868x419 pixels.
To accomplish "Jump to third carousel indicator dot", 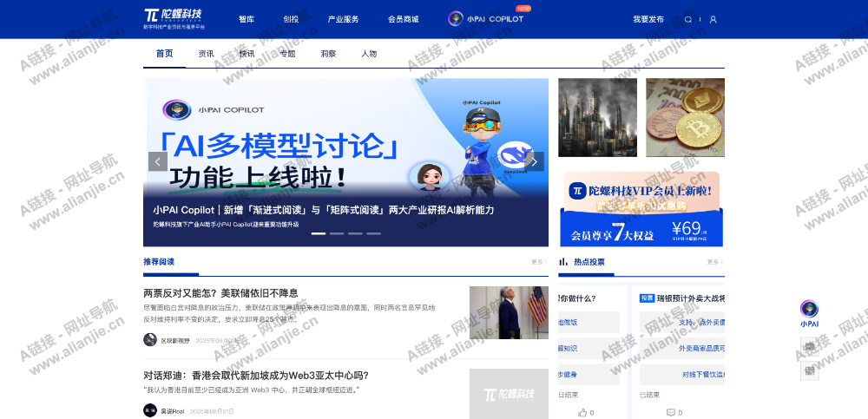I will click(x=355, y=233).
